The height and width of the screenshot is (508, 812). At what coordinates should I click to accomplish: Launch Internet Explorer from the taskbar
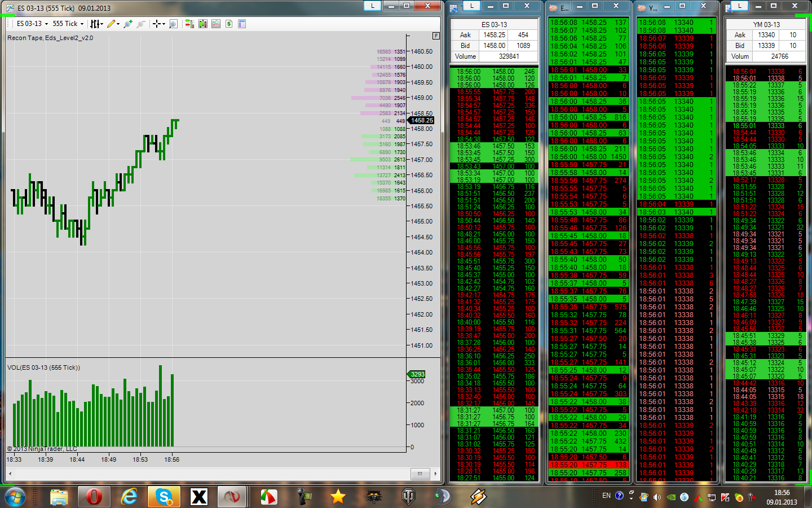tap(129, 497)
